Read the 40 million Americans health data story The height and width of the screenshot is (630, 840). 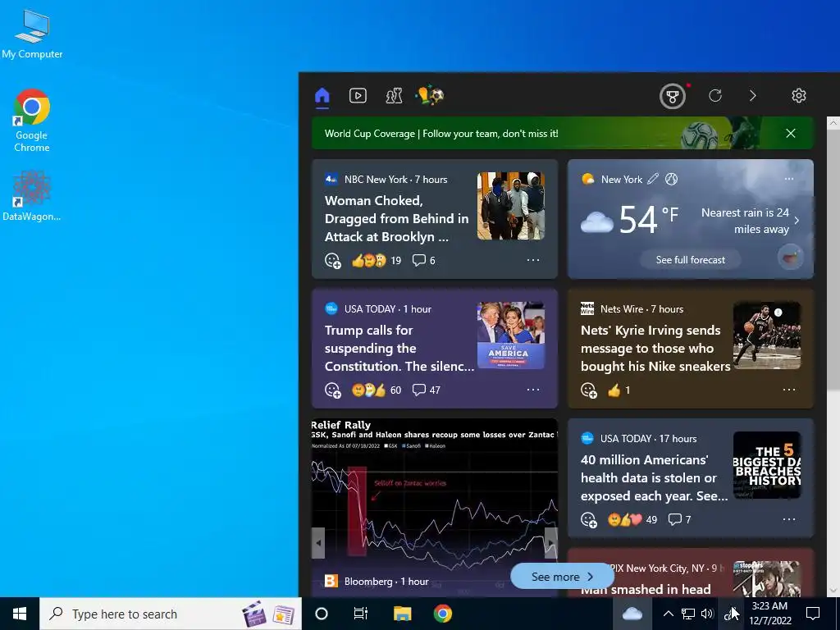point(654,478)
